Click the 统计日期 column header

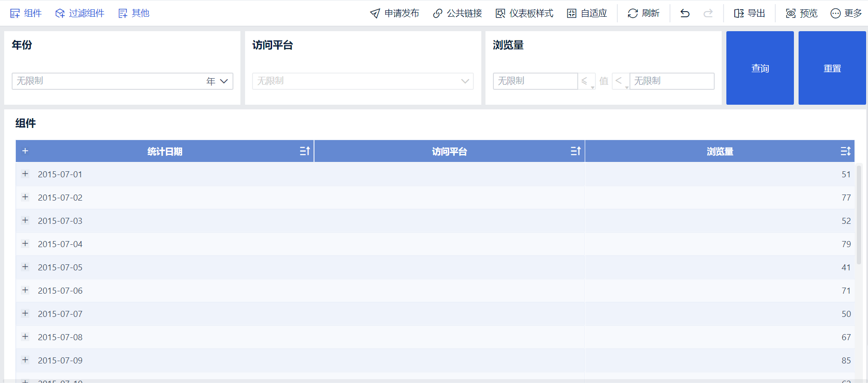click(165, 151)
